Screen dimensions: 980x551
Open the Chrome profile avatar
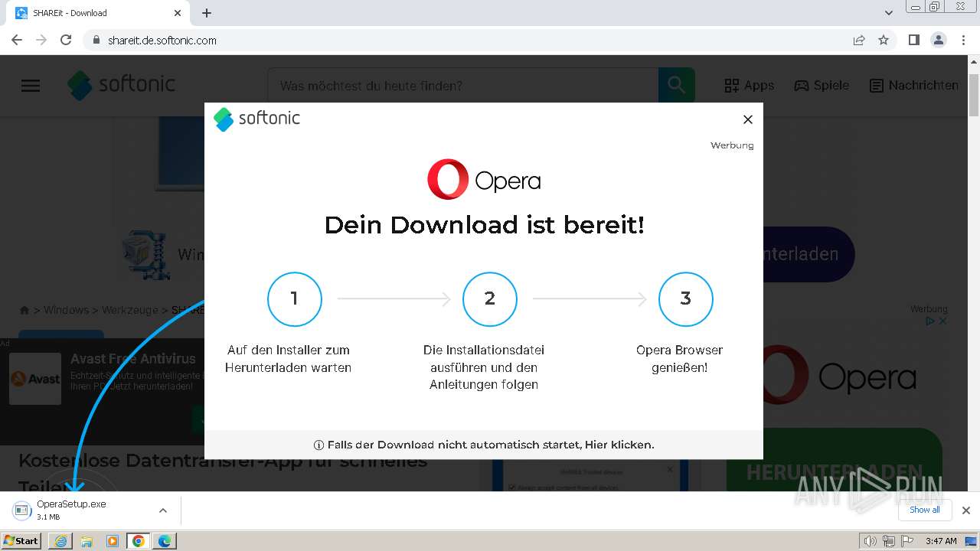[x=939, y=40]
